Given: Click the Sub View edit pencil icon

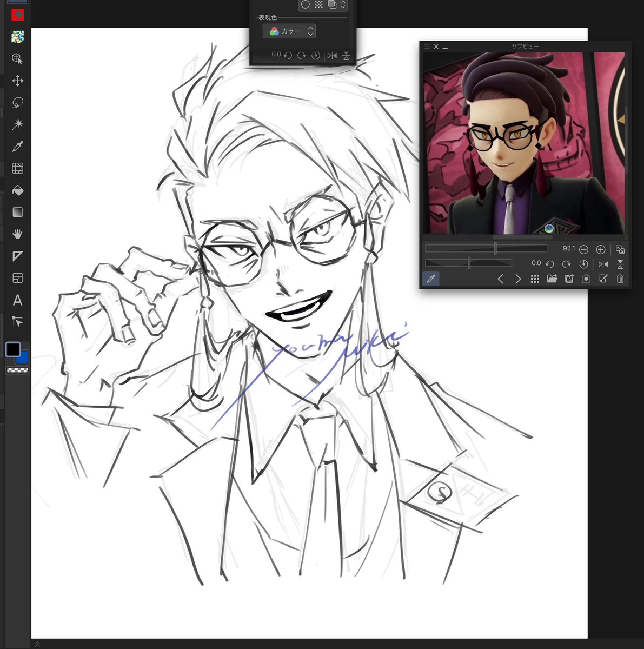Looking at the screenshot, I should pyautogui.click(x=603, y=279).
